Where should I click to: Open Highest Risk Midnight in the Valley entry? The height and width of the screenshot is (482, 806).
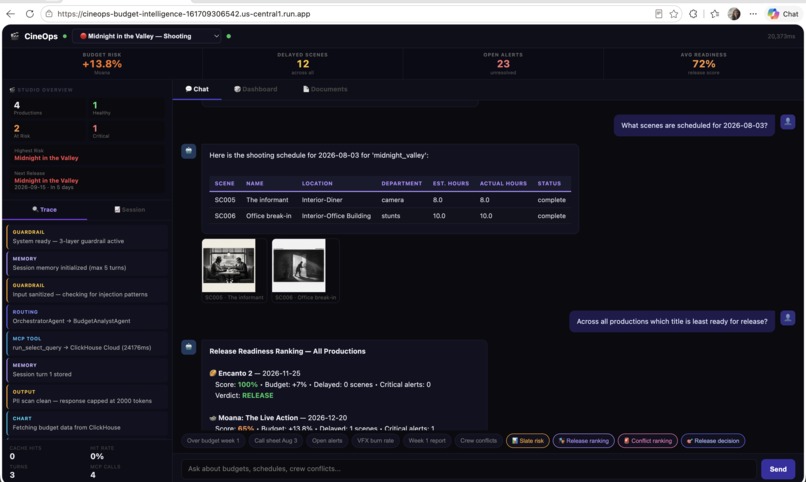88,155
